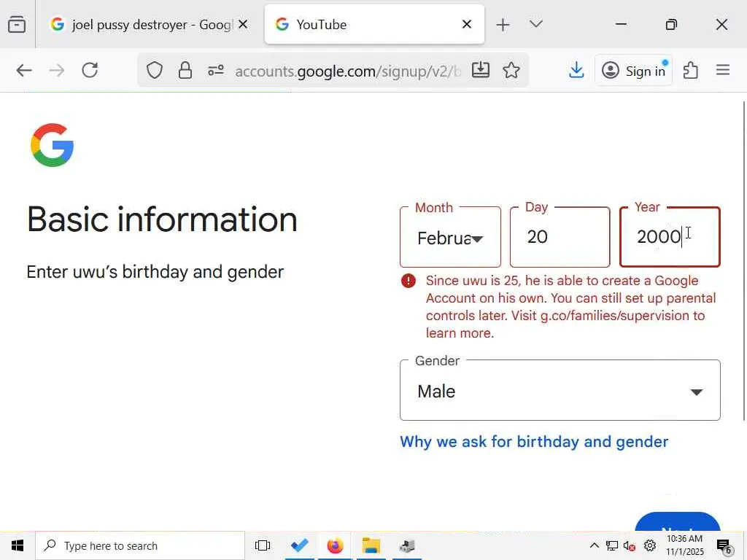Open the settings gear tray icon

click(x=650, y=545)
